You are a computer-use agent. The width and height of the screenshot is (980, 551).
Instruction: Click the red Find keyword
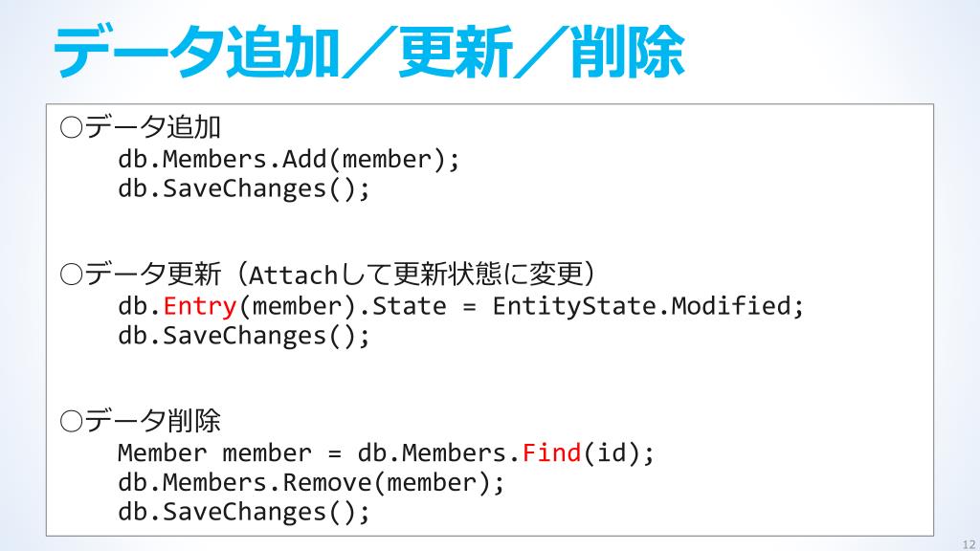coord(551,452)
